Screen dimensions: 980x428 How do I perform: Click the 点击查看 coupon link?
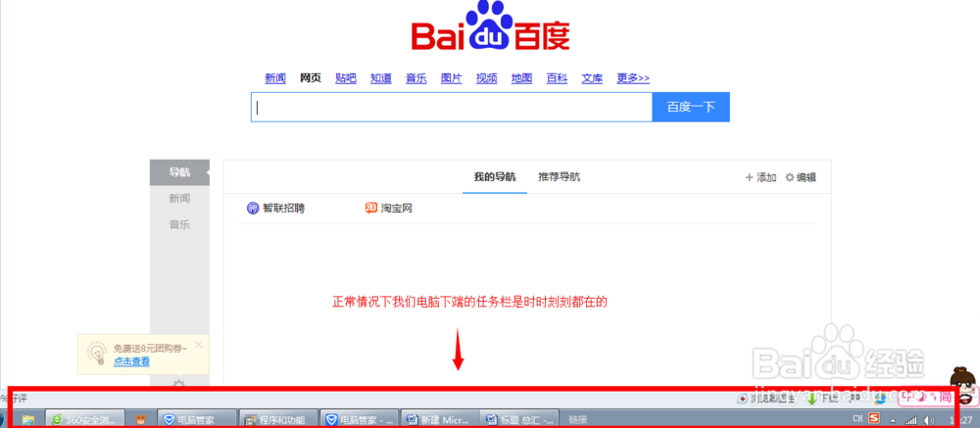[131, 361]
